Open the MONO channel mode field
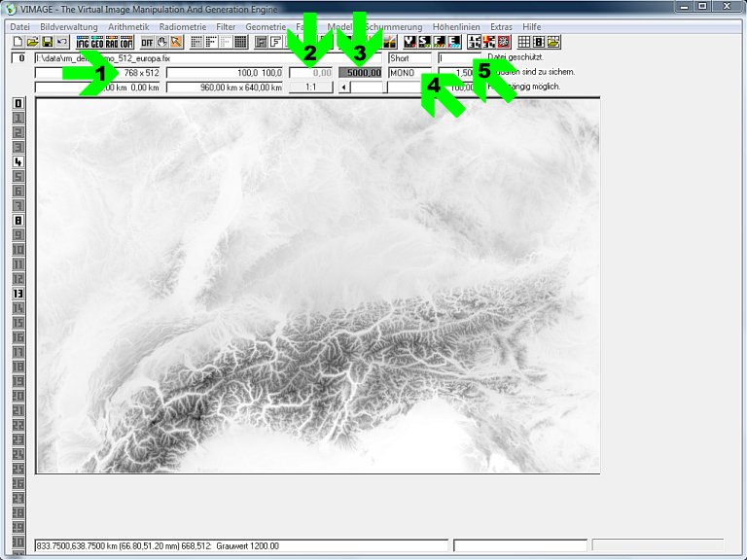747x560 pixels. [x=409, y=73]
